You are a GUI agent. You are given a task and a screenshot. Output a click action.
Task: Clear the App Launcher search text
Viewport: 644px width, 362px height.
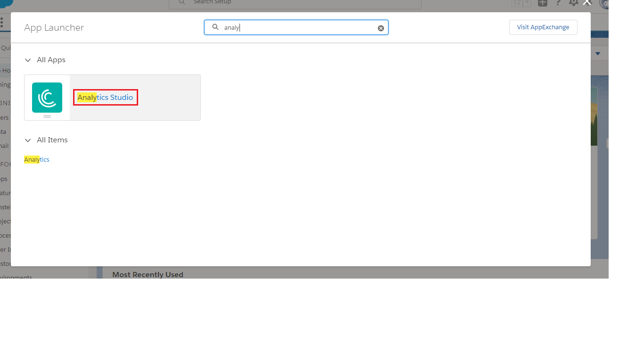381,28
